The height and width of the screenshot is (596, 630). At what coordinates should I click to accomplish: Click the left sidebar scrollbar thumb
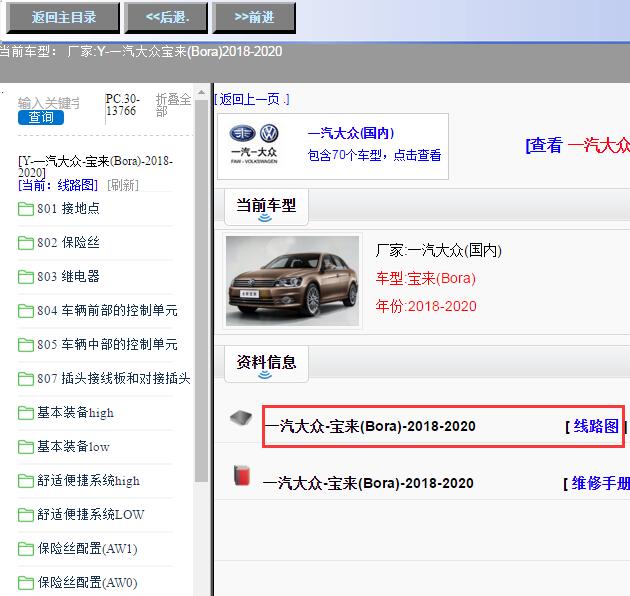[201, 291]
